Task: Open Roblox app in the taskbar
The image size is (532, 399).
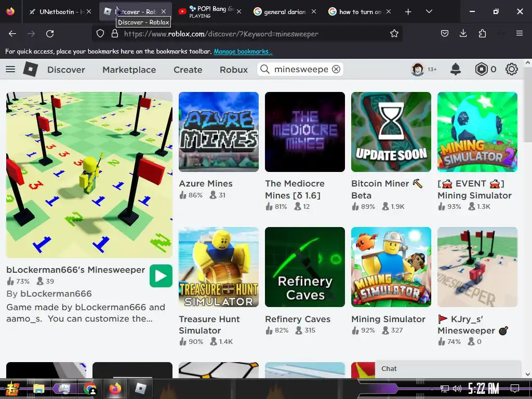Action: click(140, 389)
